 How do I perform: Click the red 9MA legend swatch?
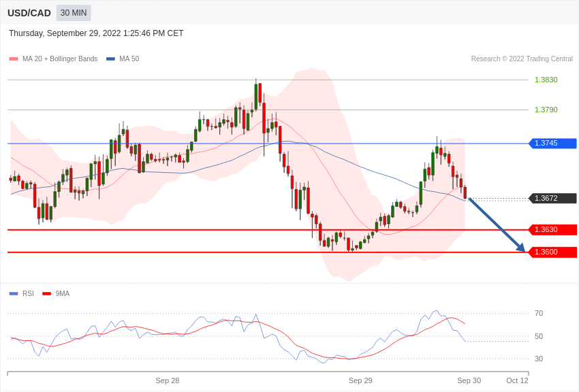pyautogui.click(x=47, y=294)
